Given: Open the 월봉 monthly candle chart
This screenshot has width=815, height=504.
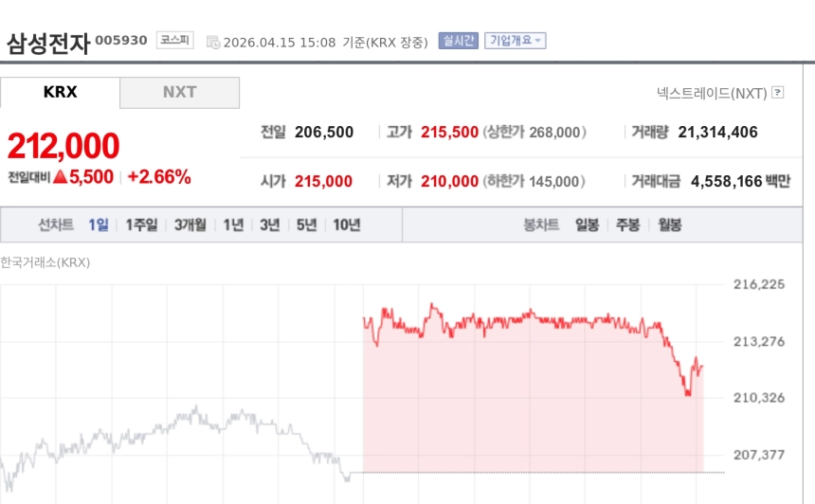Looking at the screenshot, I should (669, 225).
